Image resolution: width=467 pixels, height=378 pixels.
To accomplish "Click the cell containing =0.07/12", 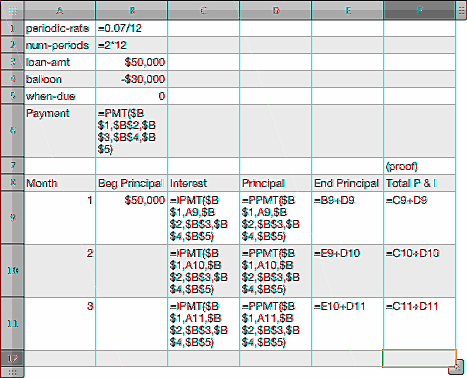I will click(x=132, y=28).
